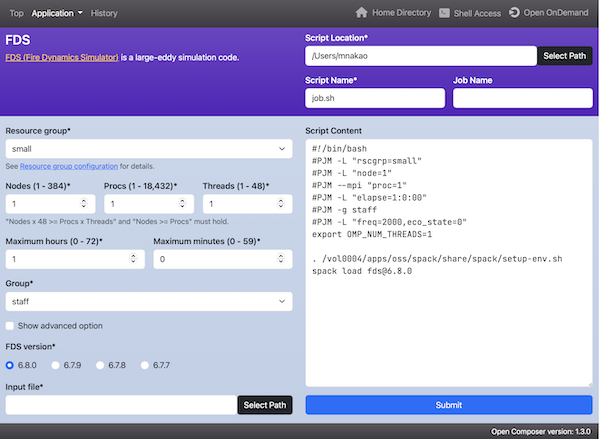600x439 pixels.
Task: Click the Maximum hours field
Action: click(75, 259)
